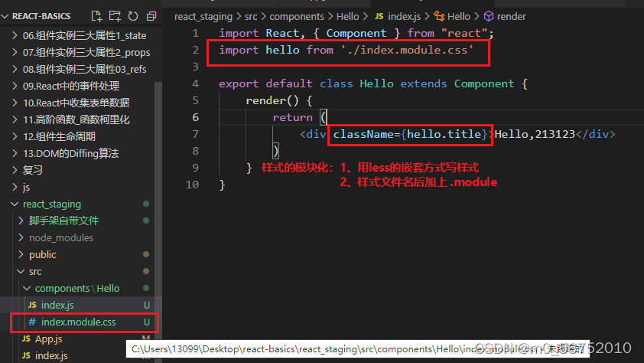Viewport: 644px width, 363px height.
Task: Click the Hello class name on line 4
Action: [x=376, y=84]
